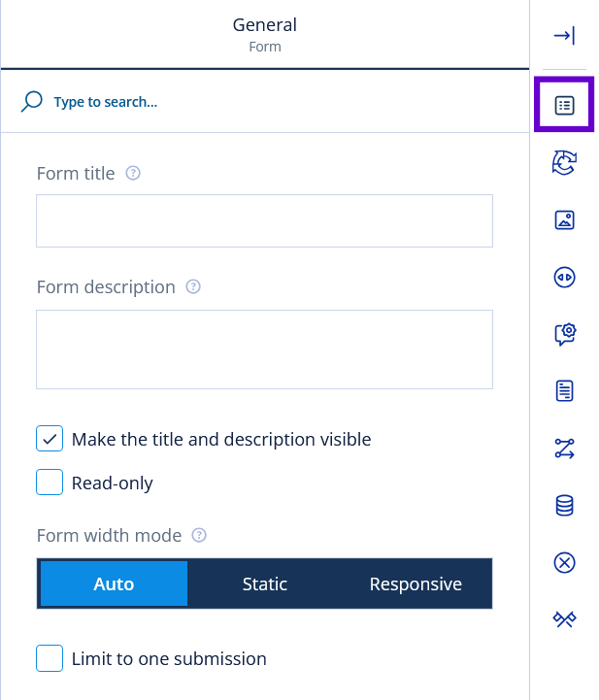Image resolution: width=599 pixels, height=700 pixels.
Task: Open the workflow path arrows icon
Action: [x=564, y=449]
